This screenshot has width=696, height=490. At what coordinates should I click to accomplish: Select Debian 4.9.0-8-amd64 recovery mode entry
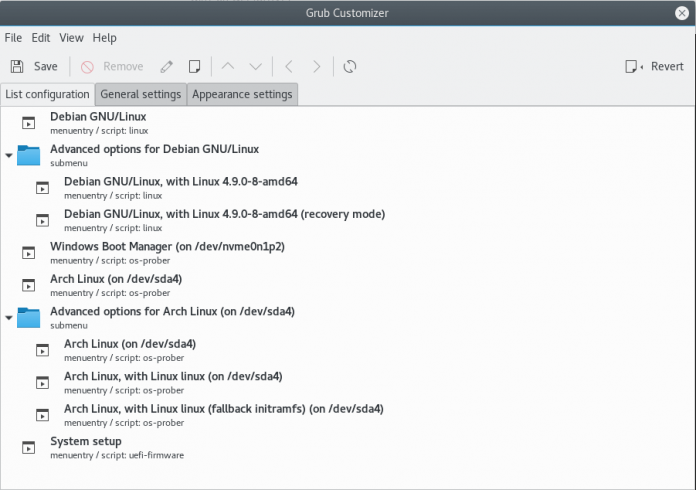click(x=348, y=220)
